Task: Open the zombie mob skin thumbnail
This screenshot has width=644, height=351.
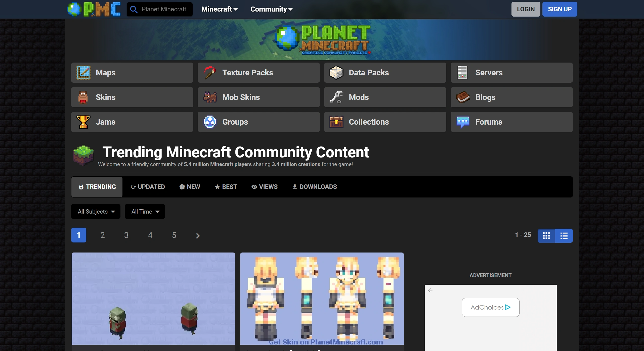Action: pos(153,299)
